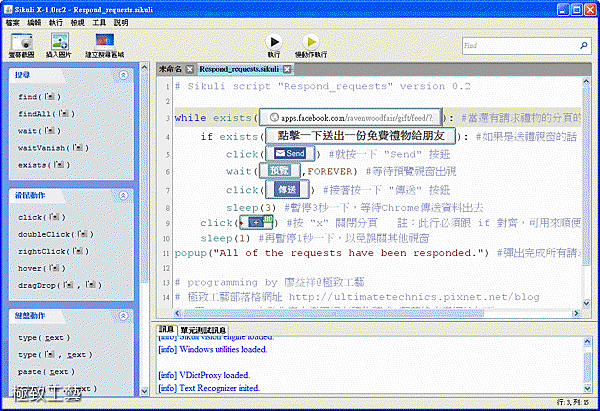The image size is (600, 411).
Task: Click the editor horizontal scrollbar right arrow
Action: (576, 313)
